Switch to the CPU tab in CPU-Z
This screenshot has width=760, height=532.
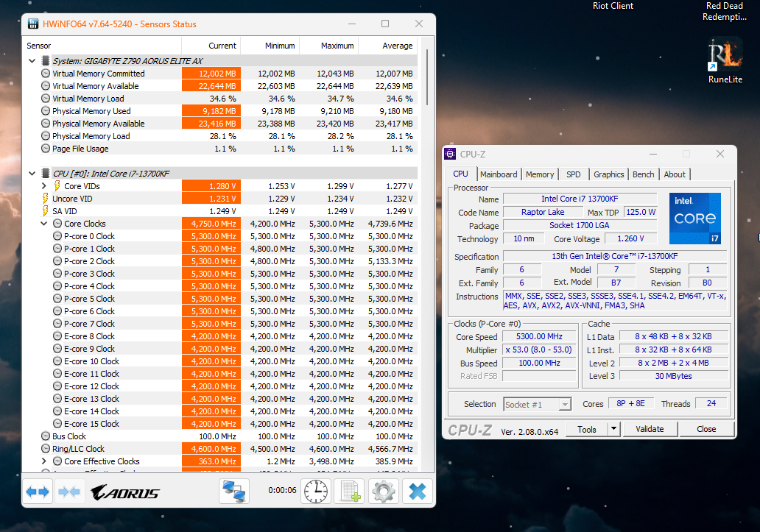[460, 174]
